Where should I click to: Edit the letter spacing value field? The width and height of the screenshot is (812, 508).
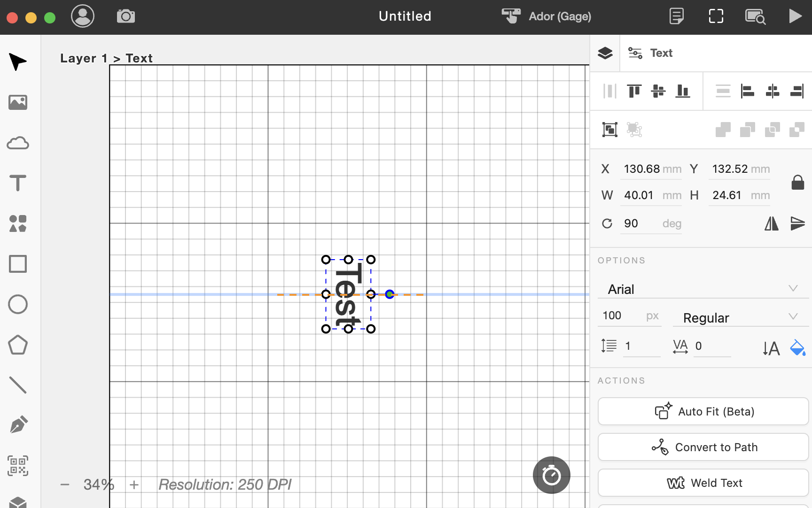pyautogui.click(x=712, y=346)
